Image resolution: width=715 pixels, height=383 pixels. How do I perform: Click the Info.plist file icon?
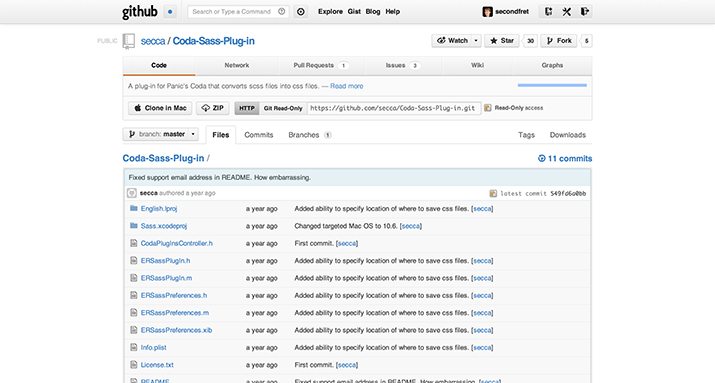tap(134, 347)
